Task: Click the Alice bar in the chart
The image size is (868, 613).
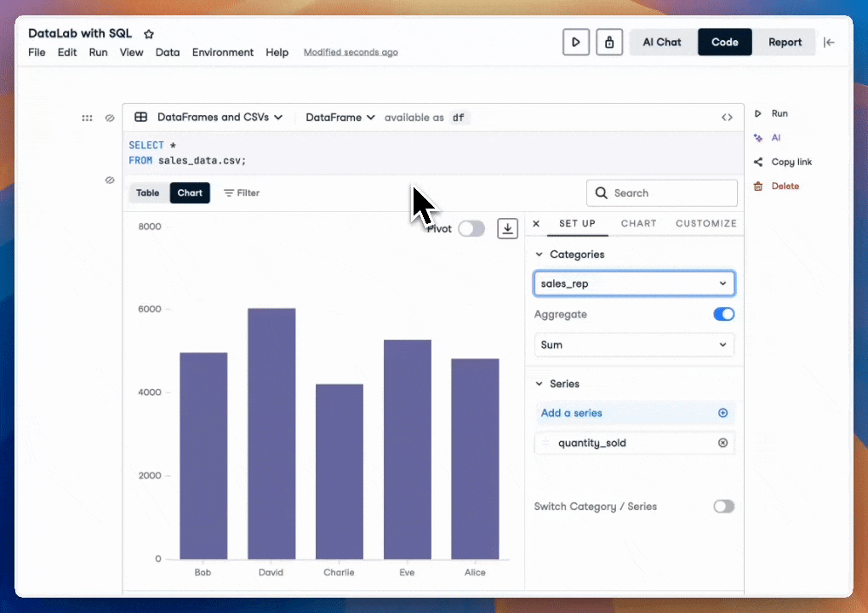Action: 475,459
